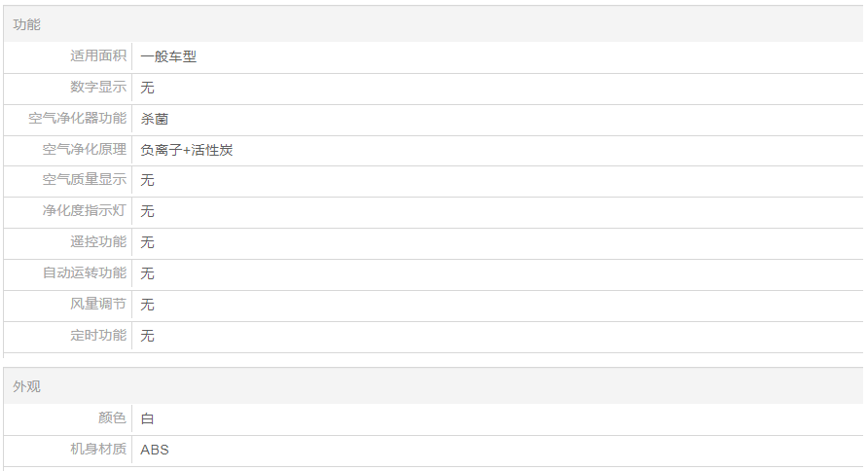Click the 负离子+活性炭 value

[186, 150]
